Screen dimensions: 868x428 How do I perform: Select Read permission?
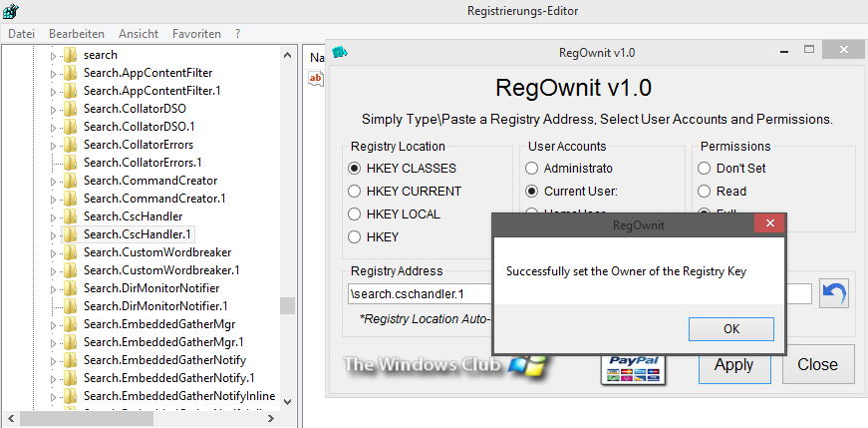704,192
